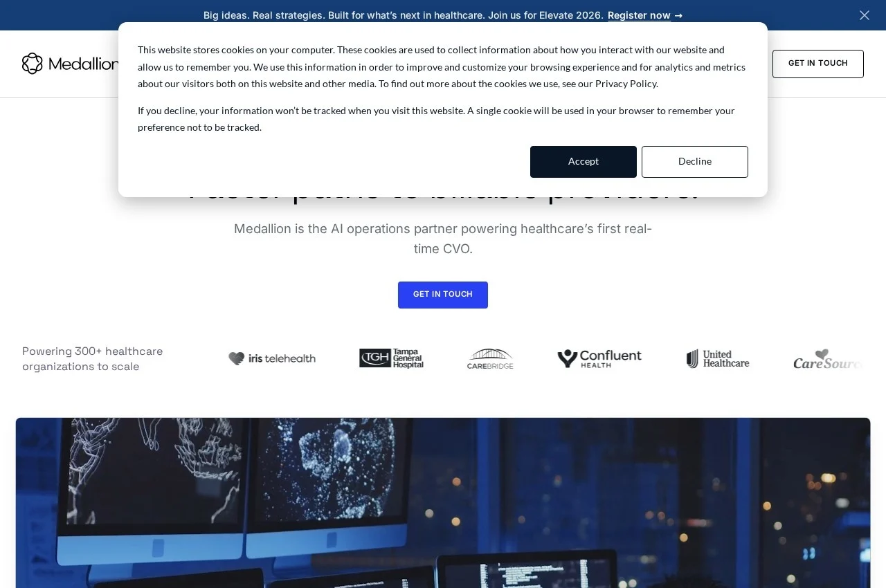
Task: Click the computer monitors hero image
Action: [x=443, y=503]
